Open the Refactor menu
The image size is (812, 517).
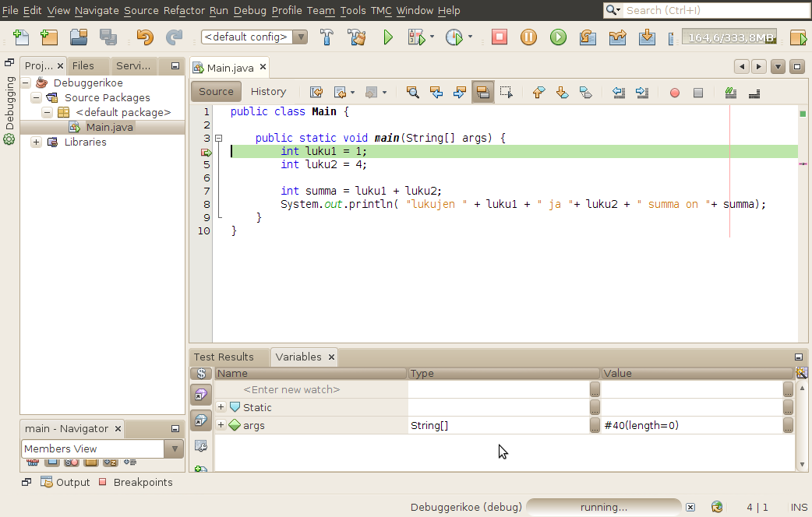(x=184, y=10)
